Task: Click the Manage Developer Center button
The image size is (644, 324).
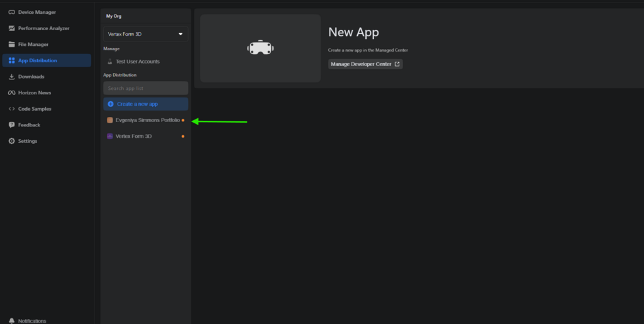Action: [x=365, y=64]
